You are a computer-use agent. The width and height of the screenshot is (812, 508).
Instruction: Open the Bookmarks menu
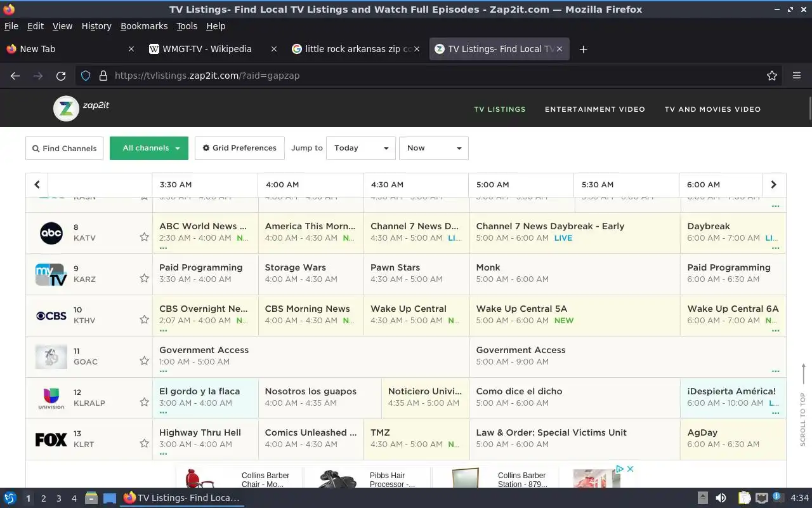144,26
